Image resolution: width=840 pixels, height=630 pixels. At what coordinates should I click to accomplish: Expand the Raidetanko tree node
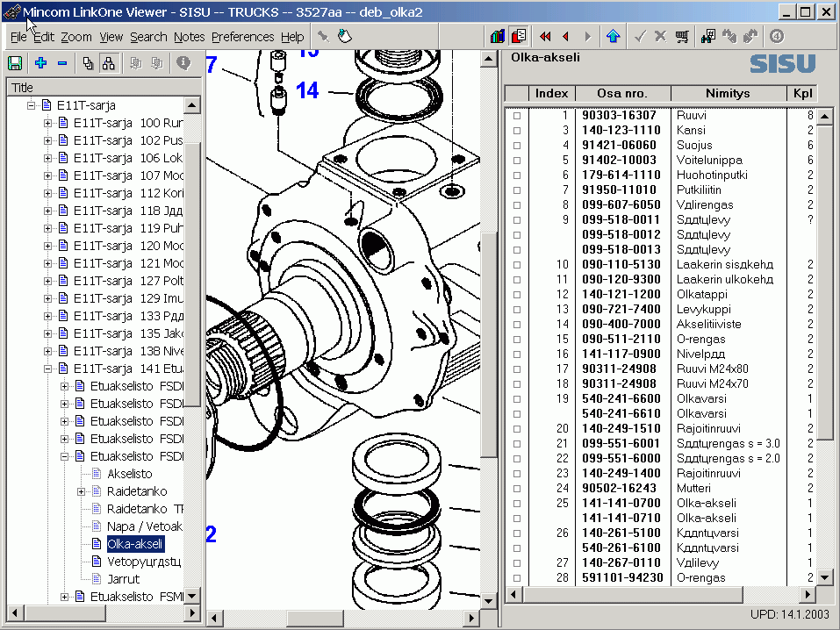click(x=82, y=491)
